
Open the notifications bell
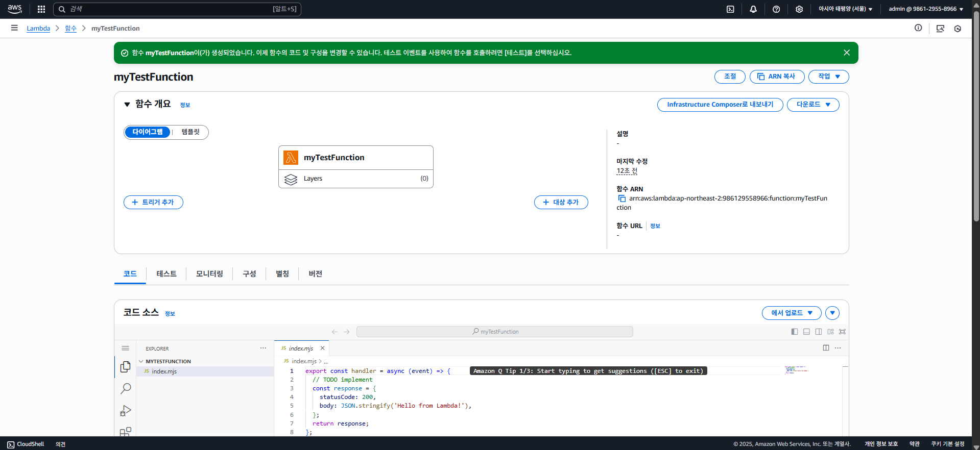click(x=753, y=9)
